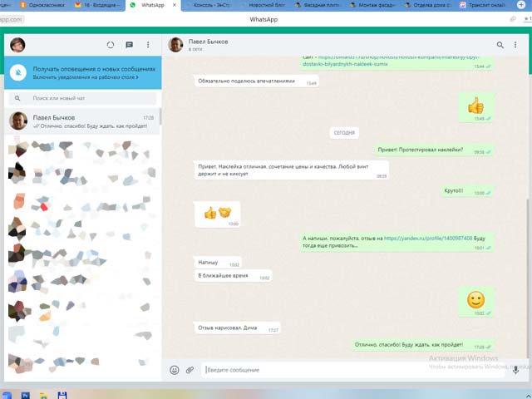Open conversation three-dot menu
This screenshot has height=399, width=532.
point(515,45)
